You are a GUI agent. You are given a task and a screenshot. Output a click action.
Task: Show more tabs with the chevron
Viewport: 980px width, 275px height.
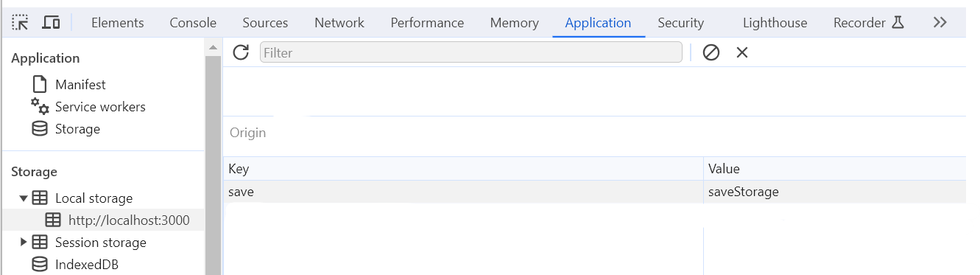[x=940, y=22]
